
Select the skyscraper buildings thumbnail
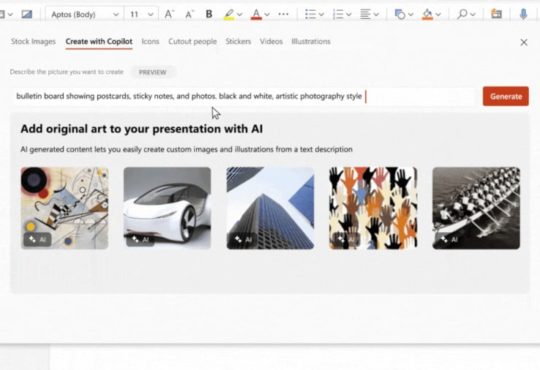point(270,208)
